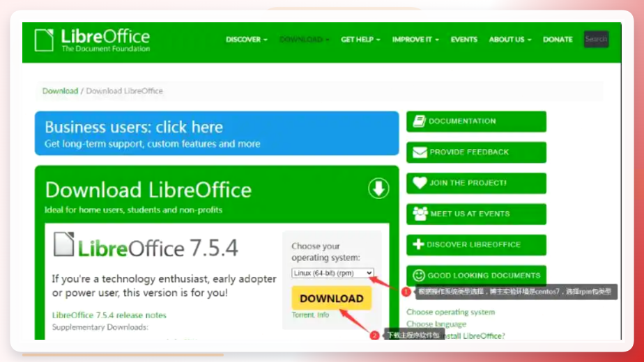Open the Download menu in the header
Image resolution: width=644 pixels, height=362 pixels.
(x=305, y=40)
